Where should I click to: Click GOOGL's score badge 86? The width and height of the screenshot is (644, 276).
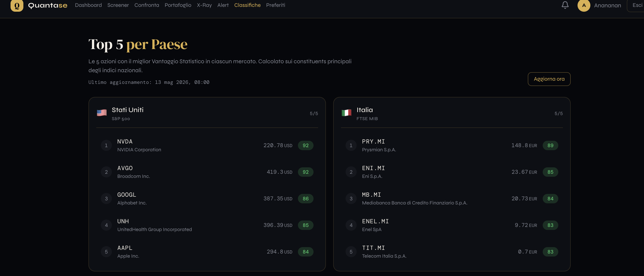click(305, 199)
